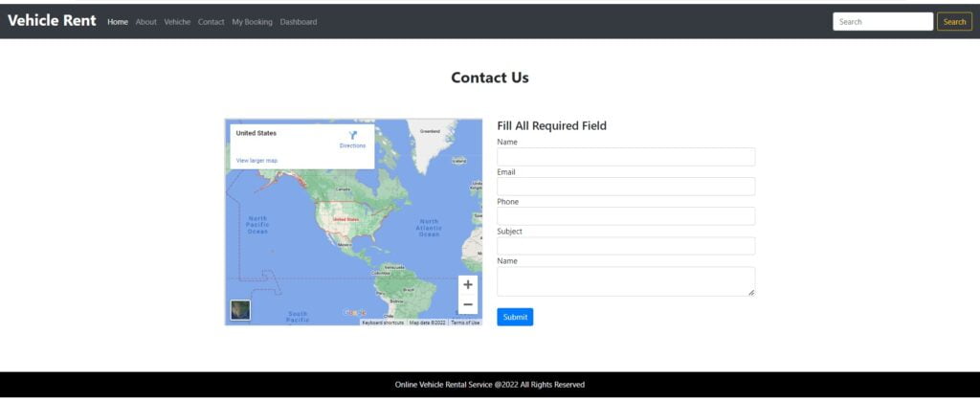Focus the Name input field
The height and width of the screenshot is (400, 980).
click(626, 157)
